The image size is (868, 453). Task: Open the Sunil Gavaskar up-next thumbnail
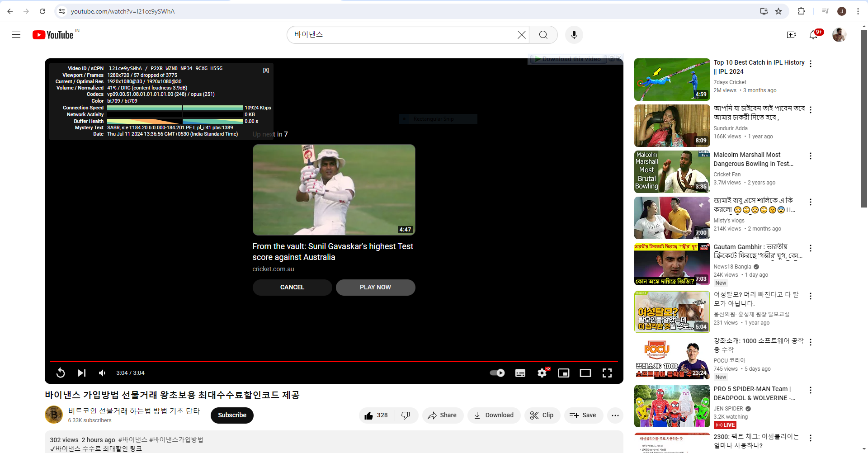[x=334, y=190]
